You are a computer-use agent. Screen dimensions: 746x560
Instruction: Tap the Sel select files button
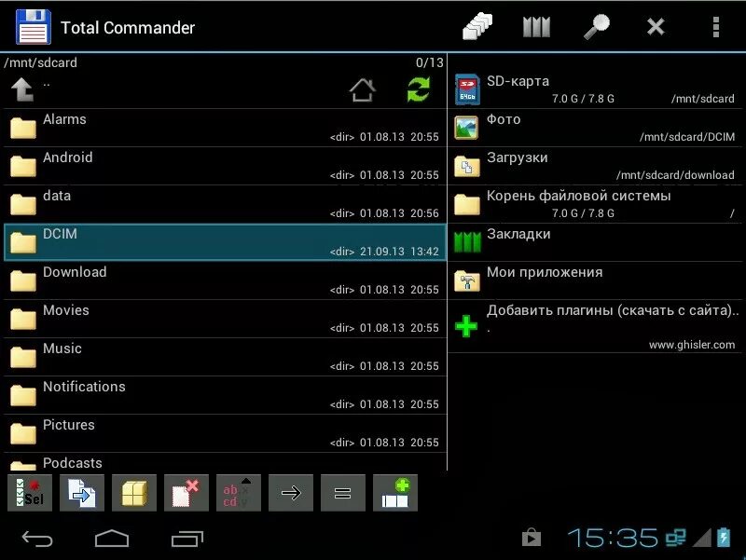30,493
